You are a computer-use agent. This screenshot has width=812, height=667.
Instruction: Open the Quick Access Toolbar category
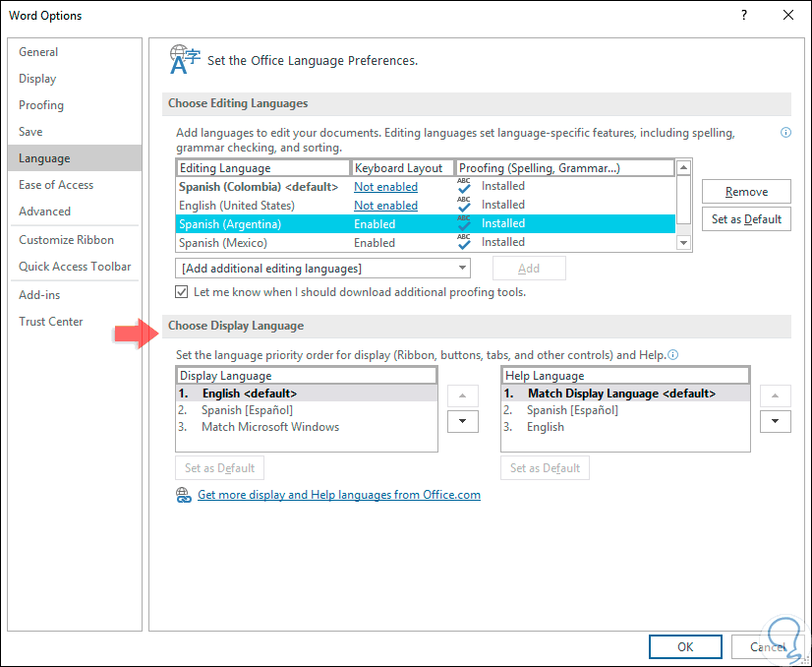coord(75,267)
